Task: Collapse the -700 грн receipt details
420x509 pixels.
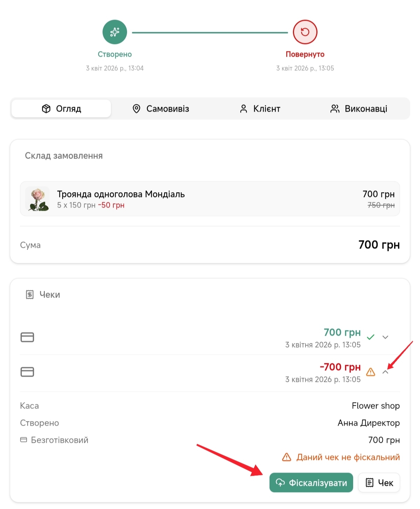Action: click(x=385, y=372)
